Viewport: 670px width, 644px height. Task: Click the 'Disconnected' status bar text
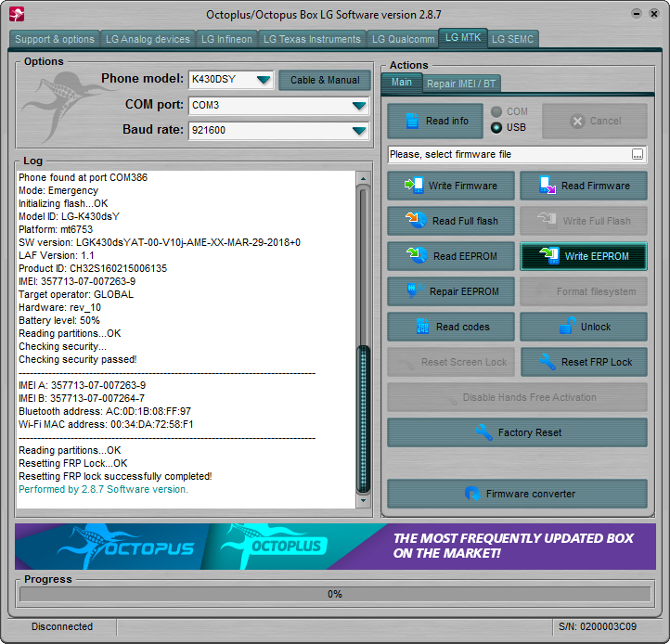tap(62, 626)
